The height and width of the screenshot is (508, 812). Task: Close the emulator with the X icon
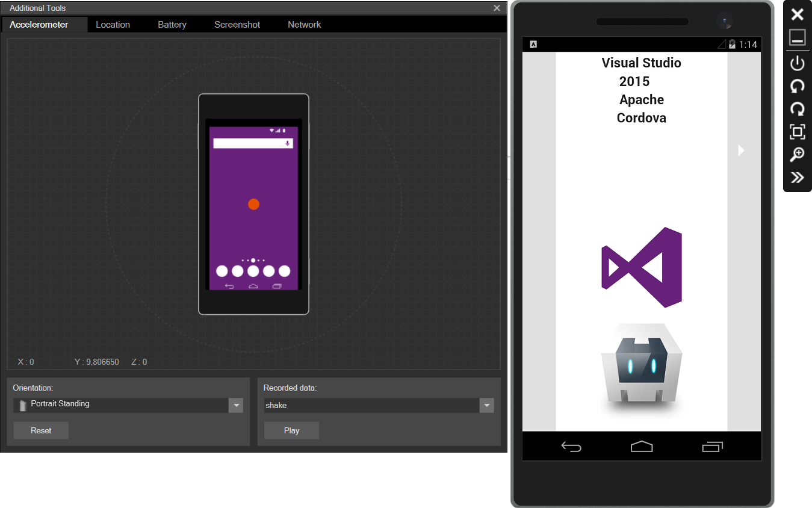click(797, 15)
